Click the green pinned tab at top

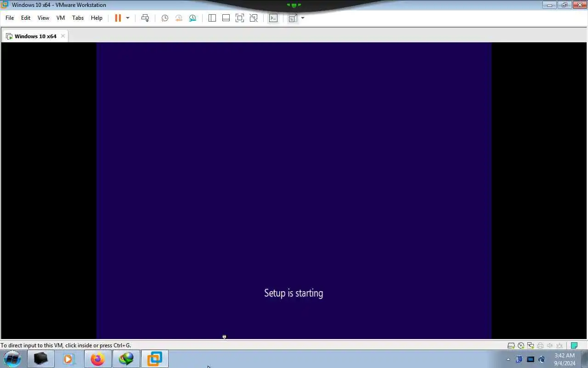(x=294, y=5)
